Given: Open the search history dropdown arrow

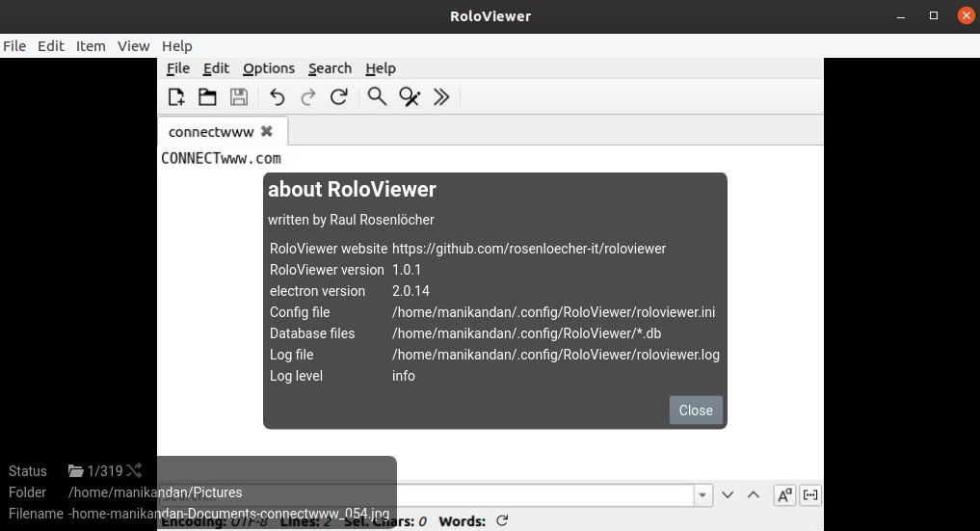Looking at the screenshot, I should pyautogui.click(x=702, y=495).
